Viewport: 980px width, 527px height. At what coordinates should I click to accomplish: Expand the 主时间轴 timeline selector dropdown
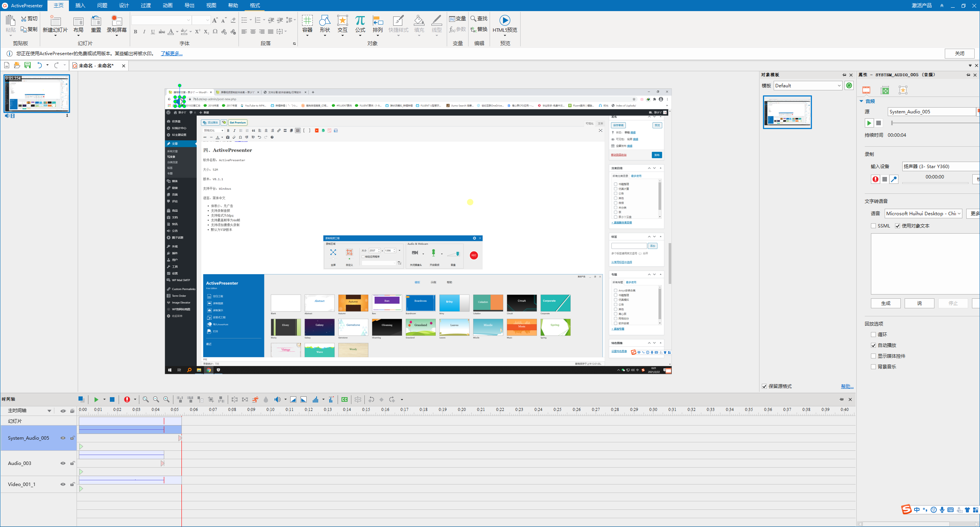[x=49, y=411]
